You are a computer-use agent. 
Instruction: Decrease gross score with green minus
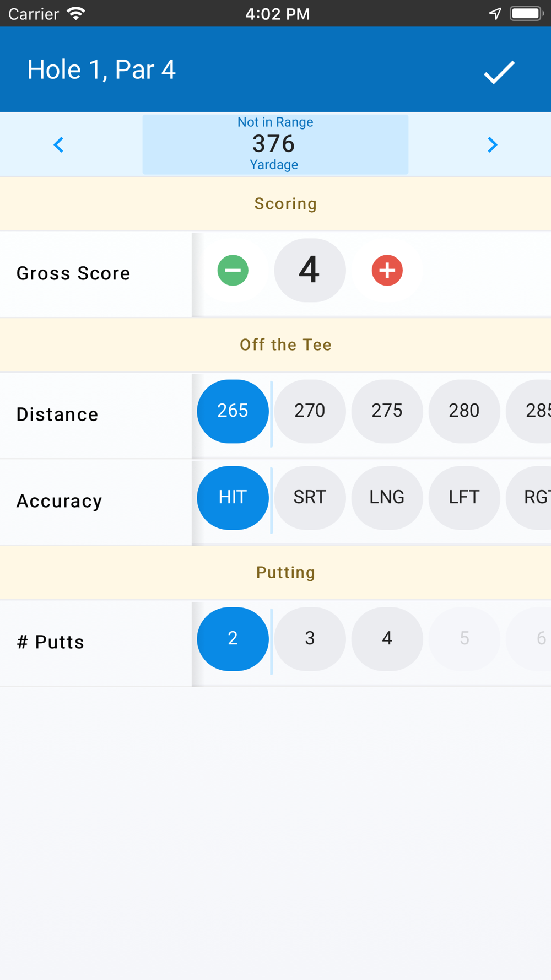pos(233,270)
